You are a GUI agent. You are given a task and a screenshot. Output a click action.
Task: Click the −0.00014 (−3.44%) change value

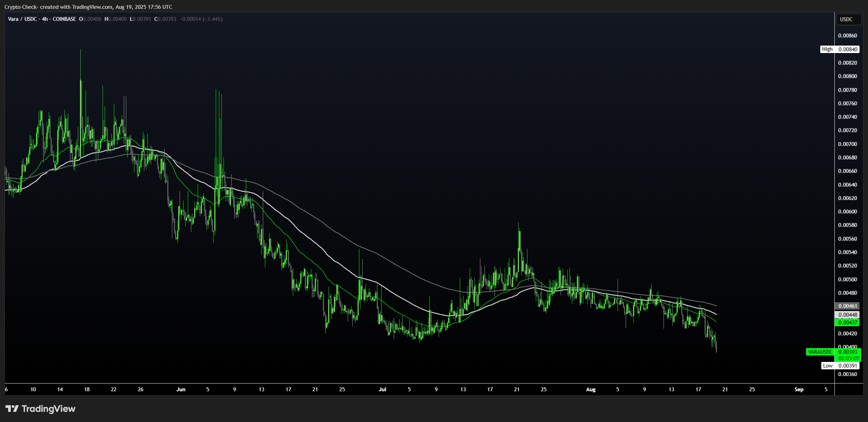[x=201, y=19]
